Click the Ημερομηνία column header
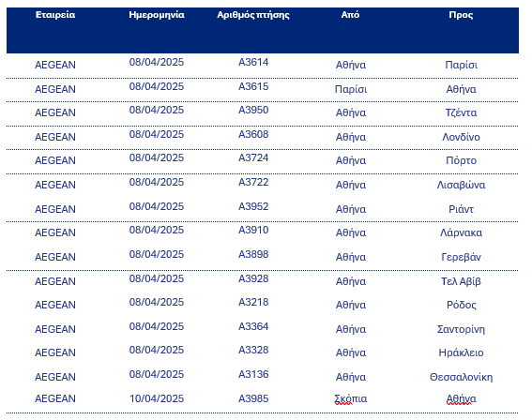Viewport: 532px width, 420px height. (157, 15)
